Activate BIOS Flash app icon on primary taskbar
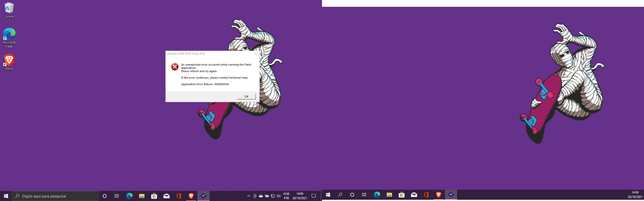This screenshot has height=201, width=644. (x=203, y=196)
